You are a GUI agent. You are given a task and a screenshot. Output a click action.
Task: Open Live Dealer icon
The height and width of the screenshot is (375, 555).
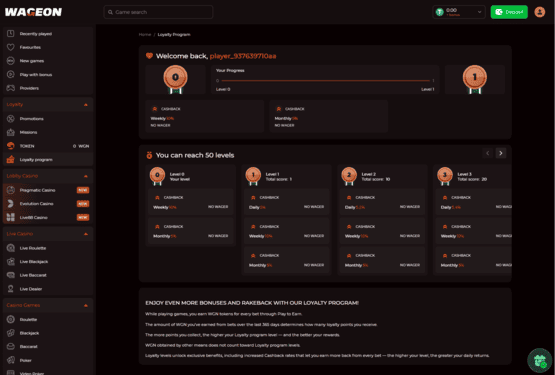pyautogui.click(x=11, y=289)
